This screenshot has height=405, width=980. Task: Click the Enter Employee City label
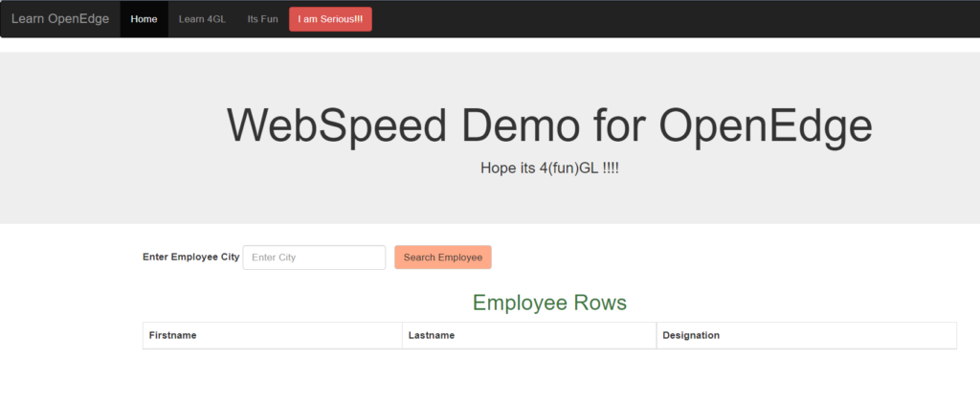(190, 257)
